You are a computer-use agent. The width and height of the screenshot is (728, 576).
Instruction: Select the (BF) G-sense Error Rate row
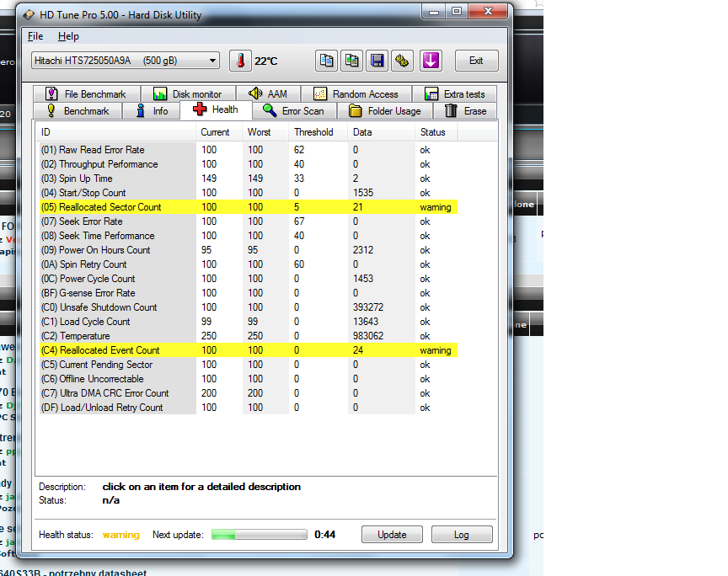(x=249, y=293)
